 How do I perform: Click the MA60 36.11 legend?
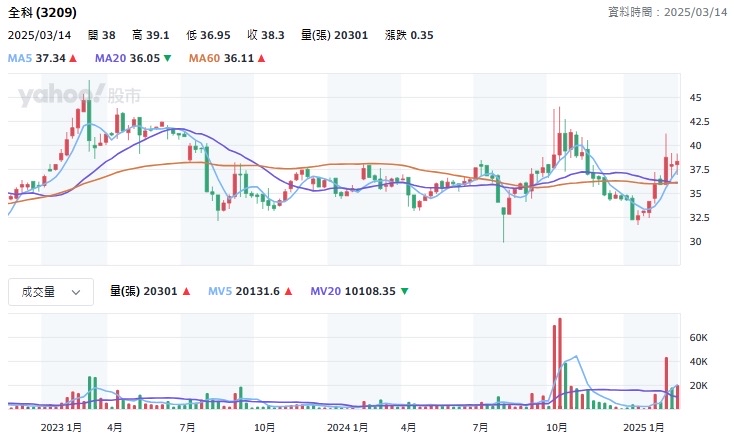221,59
